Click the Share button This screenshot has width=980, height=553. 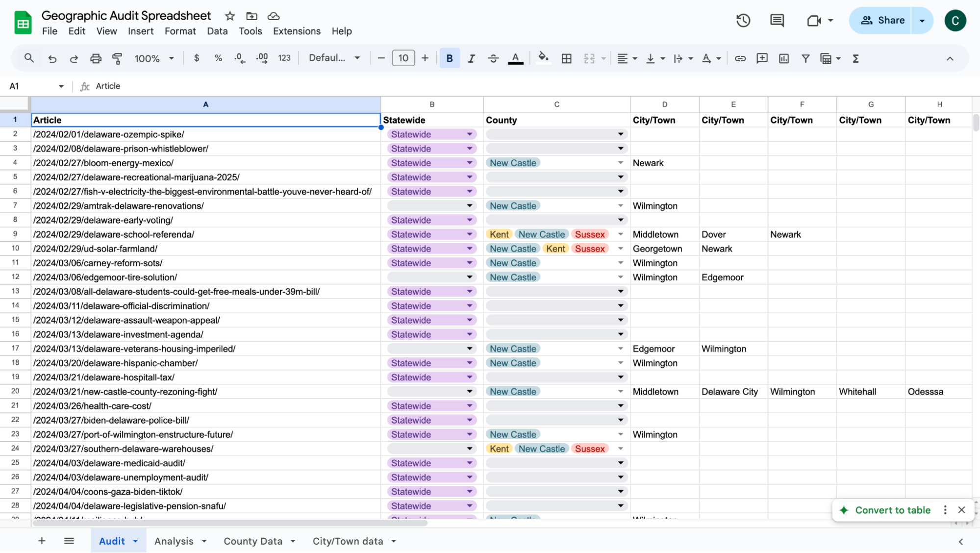(880, 20)
